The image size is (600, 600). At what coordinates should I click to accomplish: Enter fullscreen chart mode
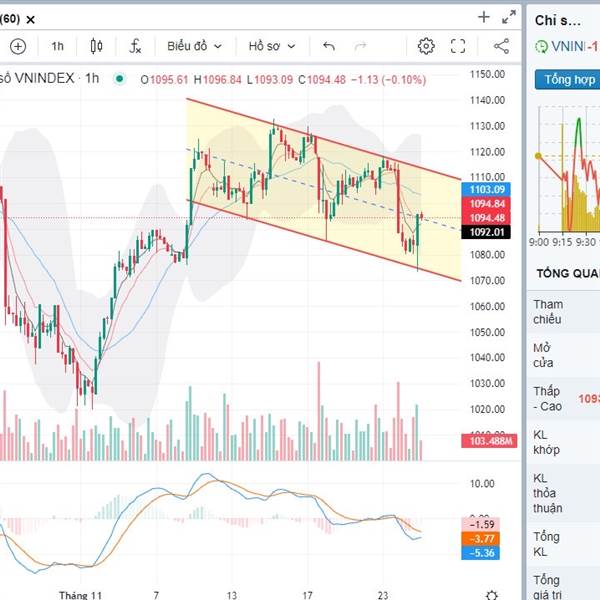click(458, 46)
